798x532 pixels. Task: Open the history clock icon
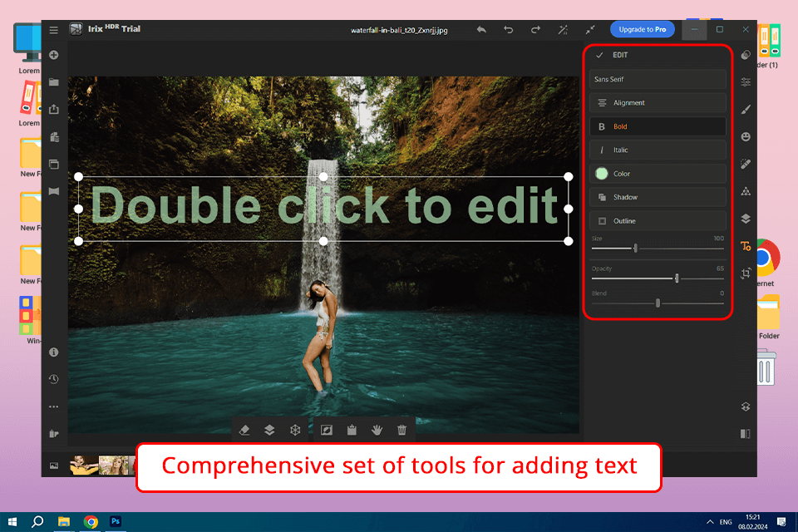click(x=53, y=379)
